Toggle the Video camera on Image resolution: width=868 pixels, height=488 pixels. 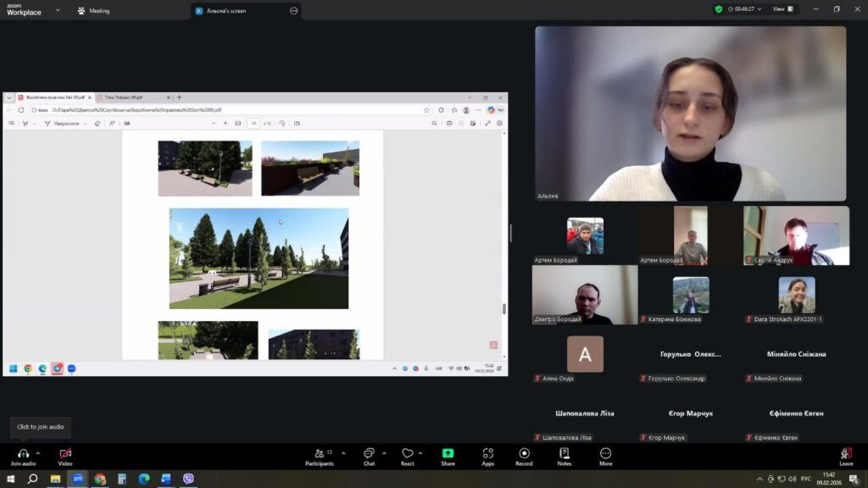click(x=65, y=453)
